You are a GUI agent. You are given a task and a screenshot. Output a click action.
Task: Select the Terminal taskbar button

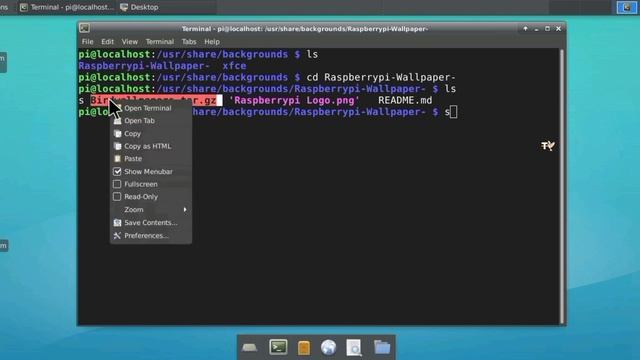click(67, 7)
